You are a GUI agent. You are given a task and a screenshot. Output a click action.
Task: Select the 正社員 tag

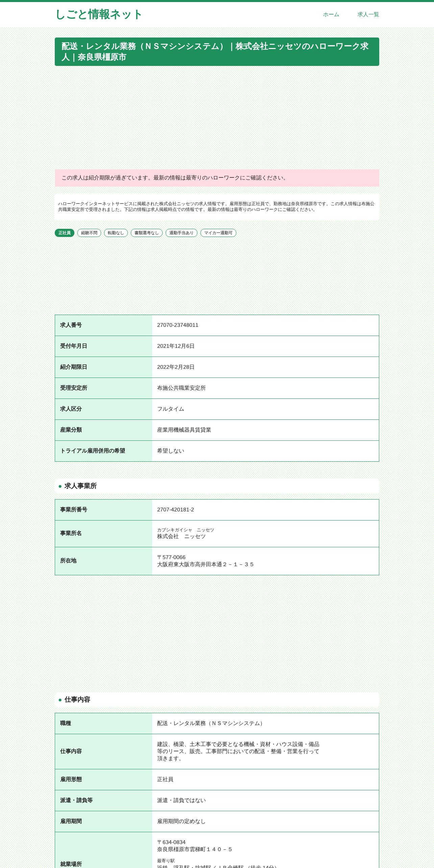pos(65,233)
